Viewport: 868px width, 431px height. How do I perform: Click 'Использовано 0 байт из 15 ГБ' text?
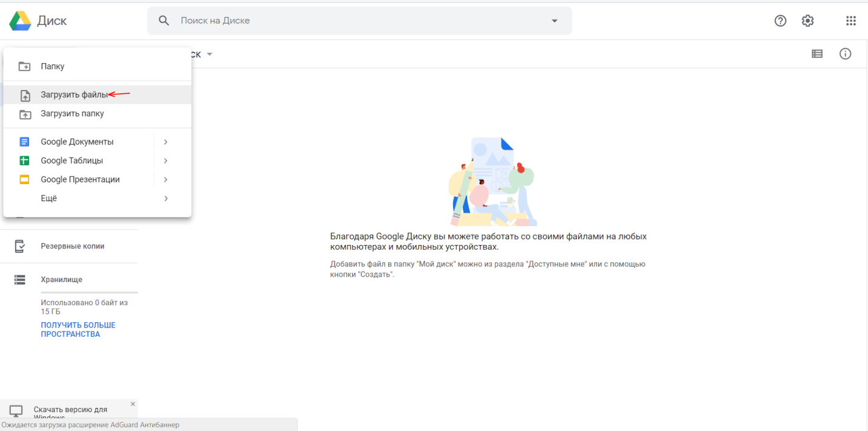pyautogui.click(x=84, y=307)
